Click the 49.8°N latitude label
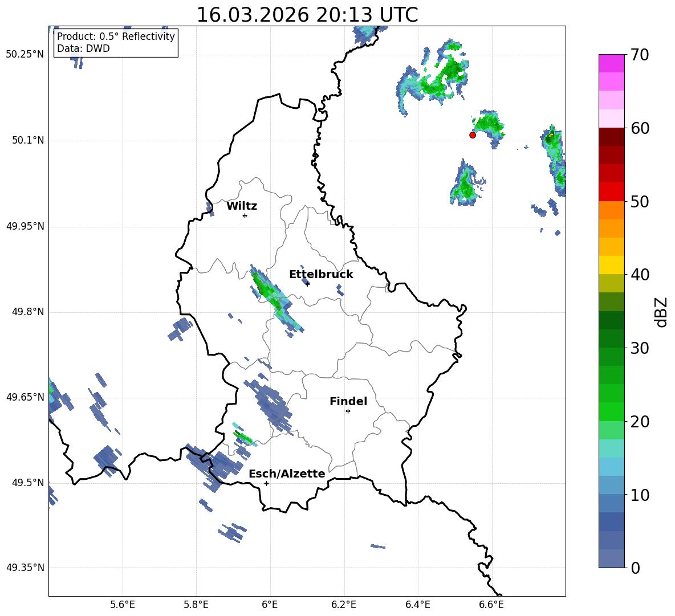 (x=28, y=312)
